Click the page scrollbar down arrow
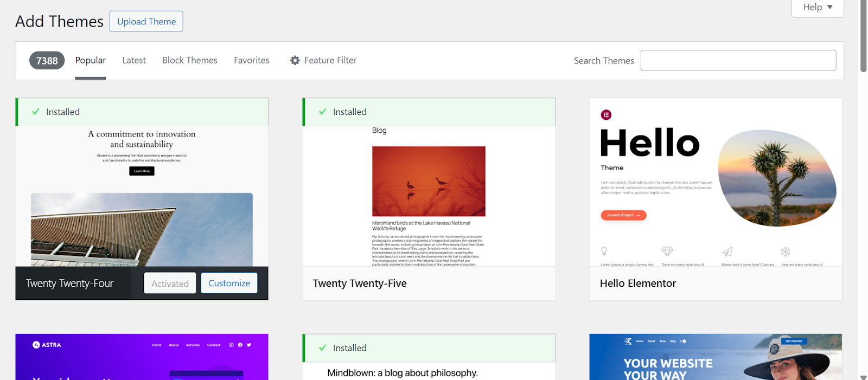This screenshot has height=380, width=868. pos(863,377)
